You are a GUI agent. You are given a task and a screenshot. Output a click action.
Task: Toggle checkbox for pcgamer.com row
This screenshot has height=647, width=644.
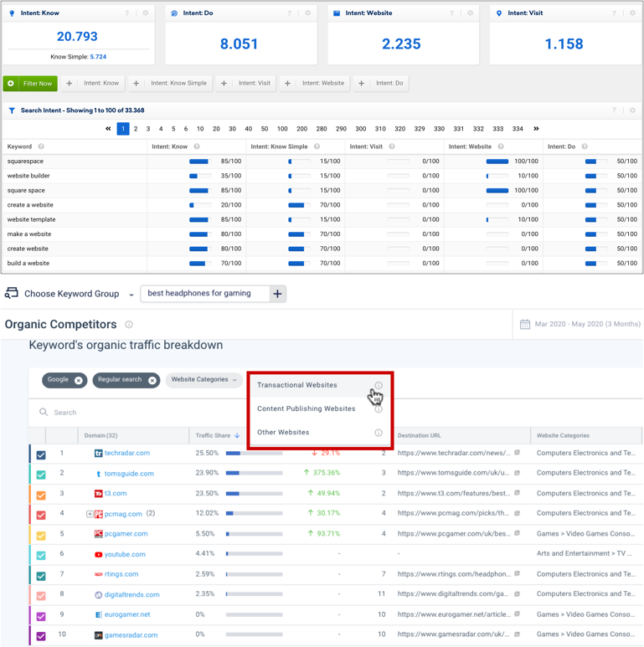[41, 536]
